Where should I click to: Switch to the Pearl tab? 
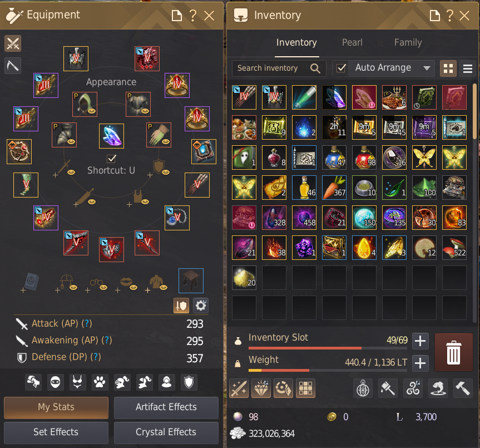[352, 42]
